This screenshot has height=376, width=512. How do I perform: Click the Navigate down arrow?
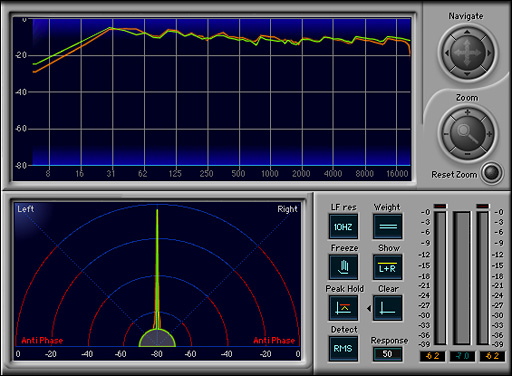point(467,74)
